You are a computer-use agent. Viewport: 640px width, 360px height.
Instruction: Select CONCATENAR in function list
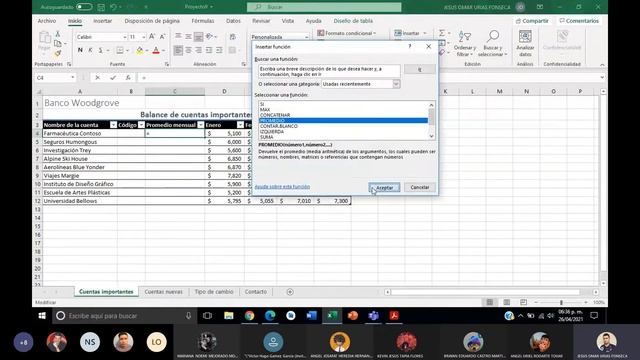pos(275,115)
